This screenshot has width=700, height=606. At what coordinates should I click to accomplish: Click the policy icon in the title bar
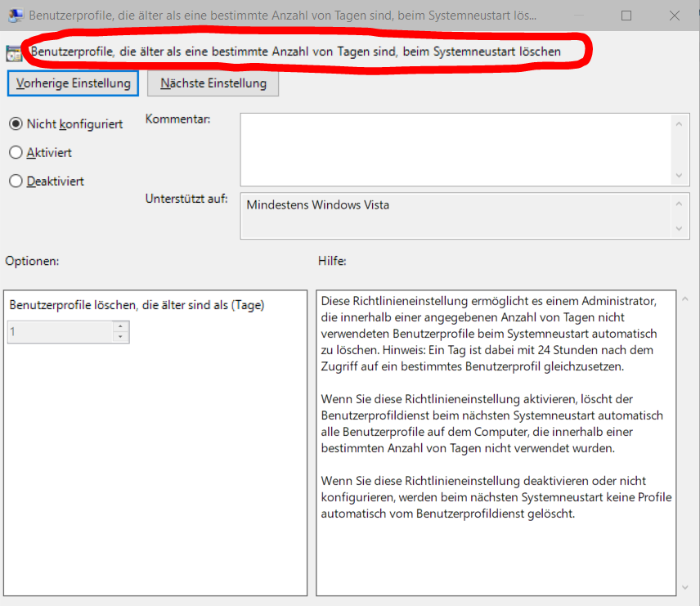(16, 16)
